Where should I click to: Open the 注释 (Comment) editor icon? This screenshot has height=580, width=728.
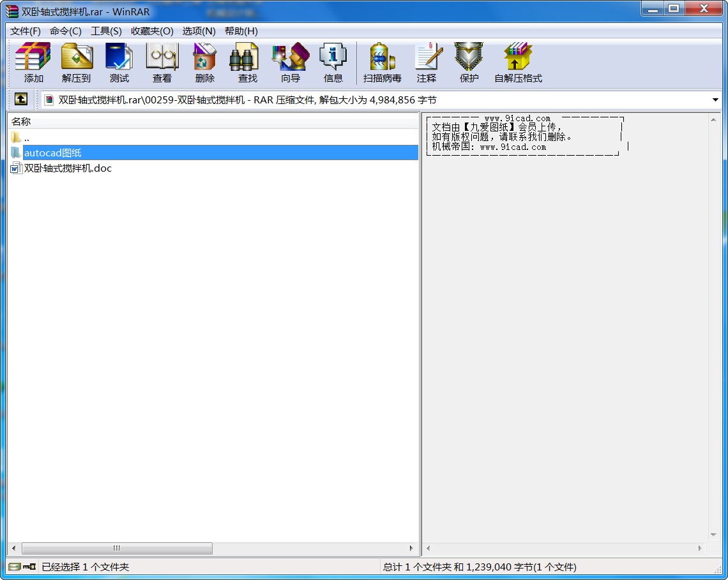(427, 63)
